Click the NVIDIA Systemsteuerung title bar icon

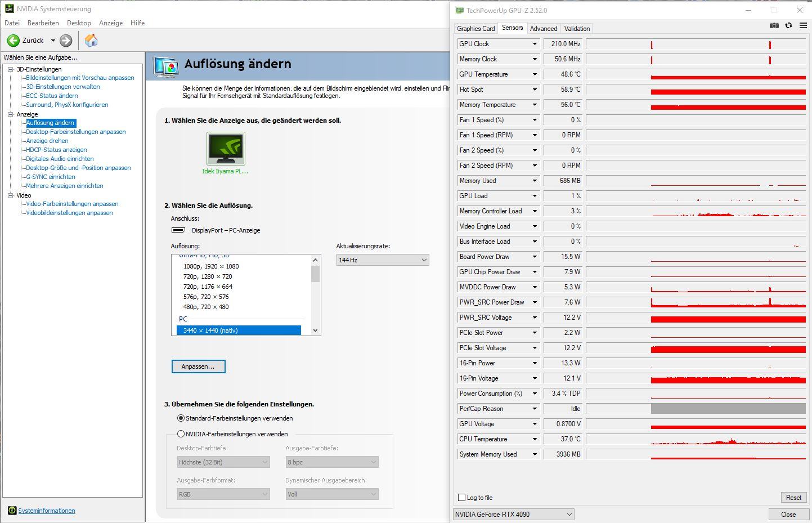point(9,9)
